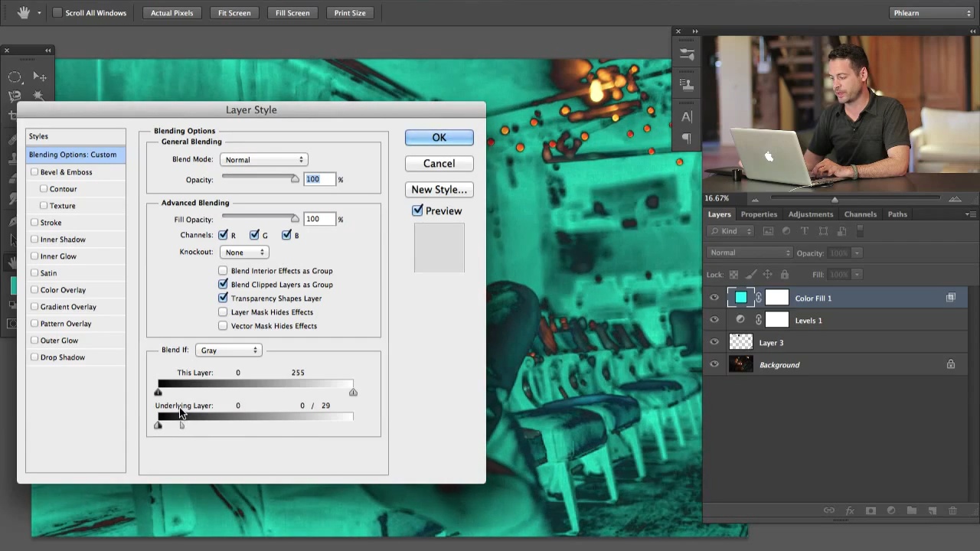Switch to the Channels tab
The image size is (980, 551).
(860, 214)
